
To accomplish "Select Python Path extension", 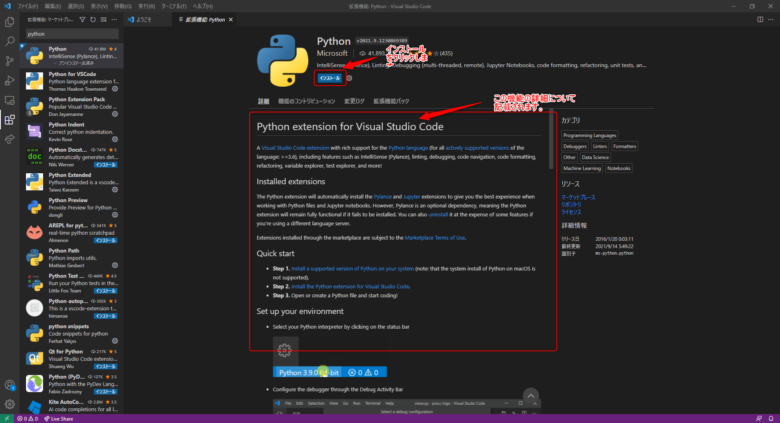I will (x=72, y=258).
